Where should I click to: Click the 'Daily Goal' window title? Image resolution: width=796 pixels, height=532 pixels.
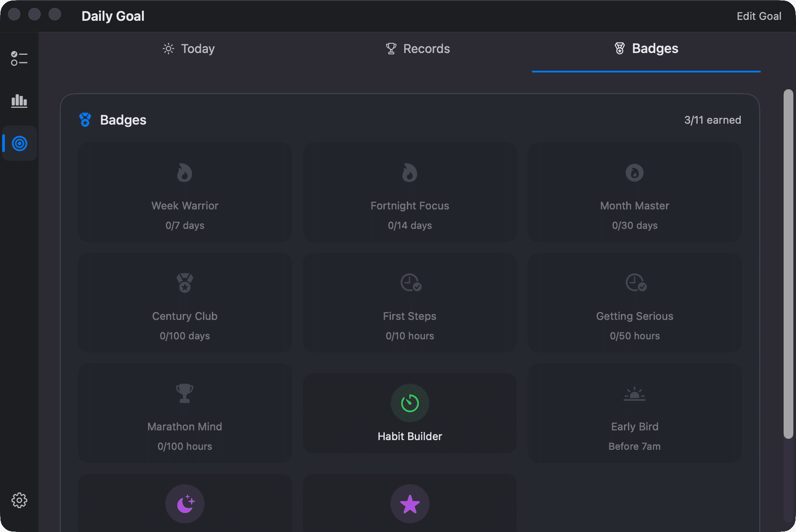coord(113,16)
